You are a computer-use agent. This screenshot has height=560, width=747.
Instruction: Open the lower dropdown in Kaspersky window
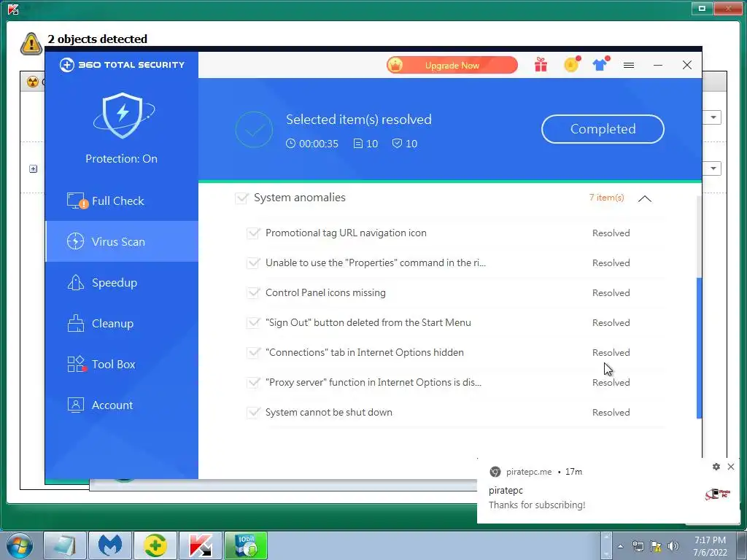(713, 168)
